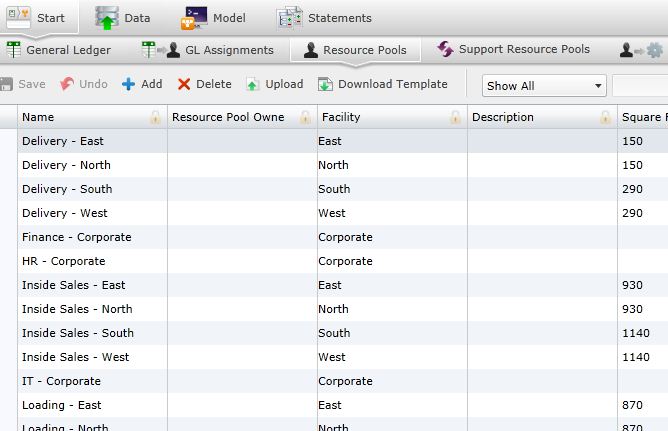Click the Download Template icon
This screenshot has height=431, width=668.
(325, 85)
